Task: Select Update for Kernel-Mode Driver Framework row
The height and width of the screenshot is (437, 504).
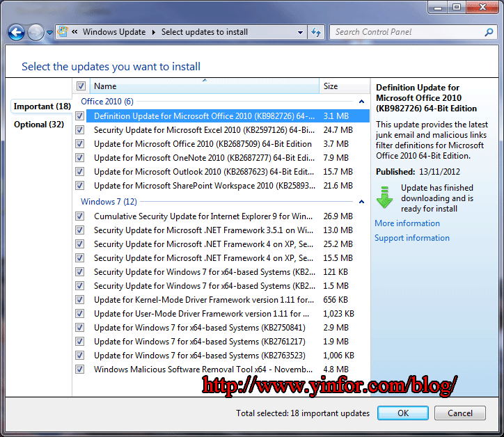Action: [228, 299]
